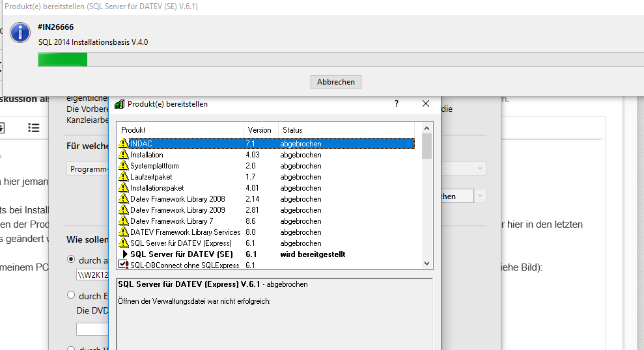Screen dimensions: 644x350
Task: Click the warning icon next to Systemplattform
Action: click(123, 165)
